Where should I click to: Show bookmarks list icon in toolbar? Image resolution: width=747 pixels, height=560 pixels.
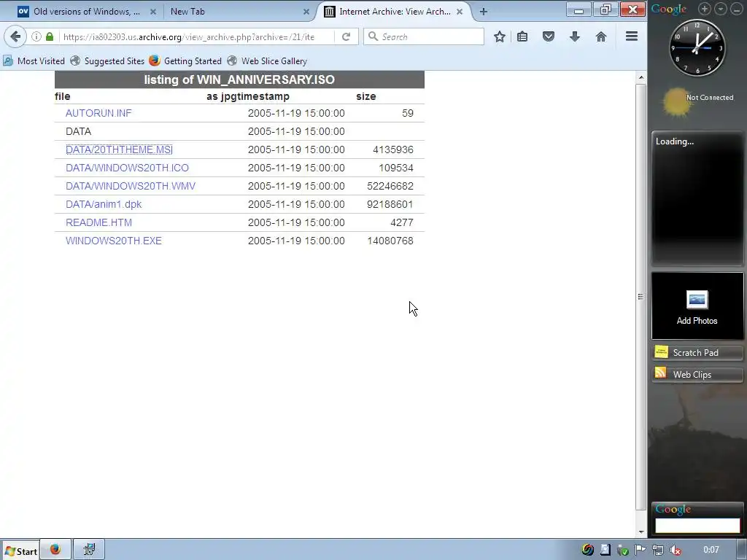click(x=522, y=36)
